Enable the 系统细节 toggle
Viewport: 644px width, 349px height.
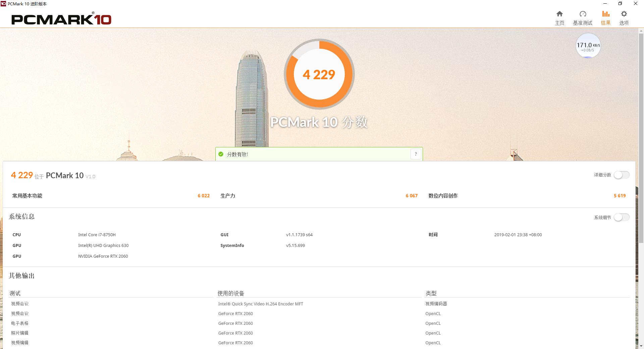pyautogui.click(x=621, y=217)
